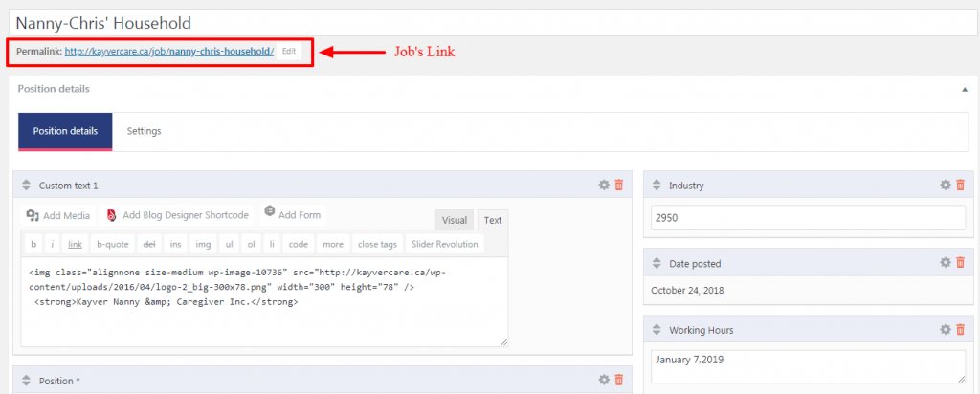Delete the Industry field with trash icon
Viewport: 980px width, 394px height.
tap(961, 186)
